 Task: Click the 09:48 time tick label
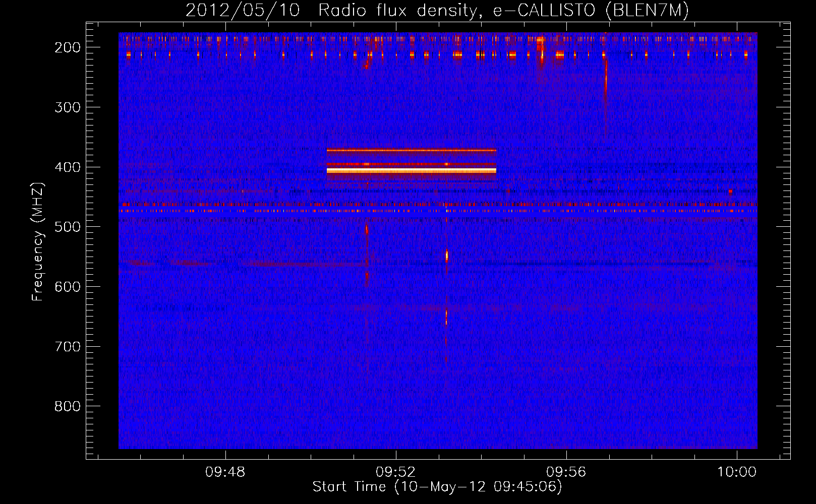(225, 472)
